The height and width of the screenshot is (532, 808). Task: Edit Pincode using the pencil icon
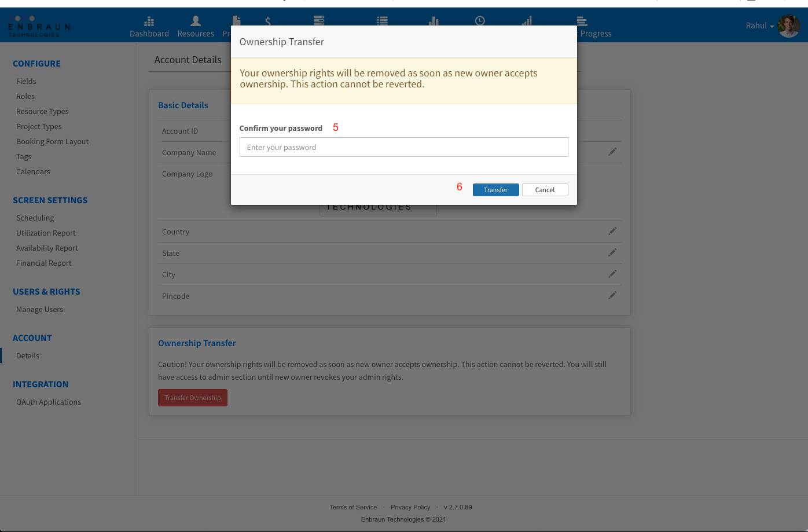pyautogui.click(x=612, y=295)
